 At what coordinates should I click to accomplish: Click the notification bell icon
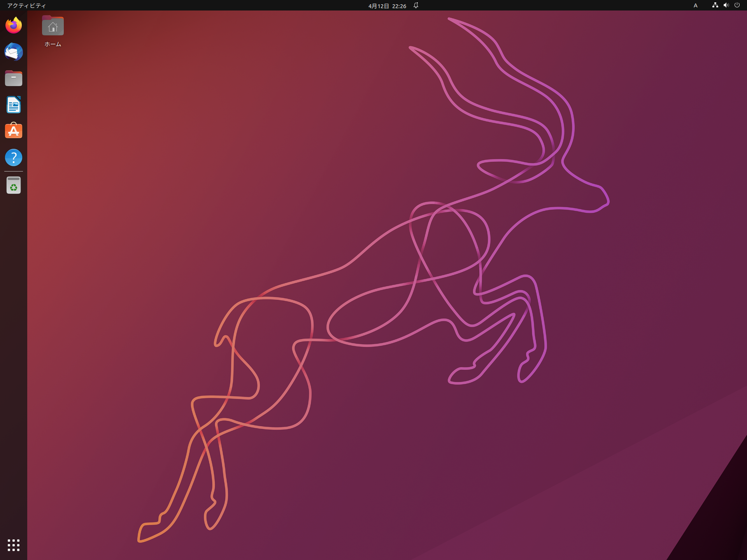click(416, 5)
